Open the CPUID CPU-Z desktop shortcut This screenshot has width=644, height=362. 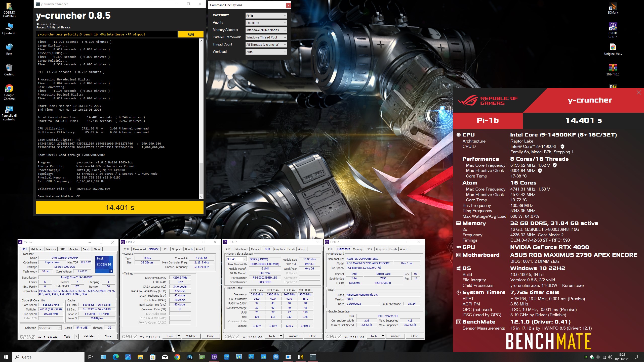(x=613, y=30)
